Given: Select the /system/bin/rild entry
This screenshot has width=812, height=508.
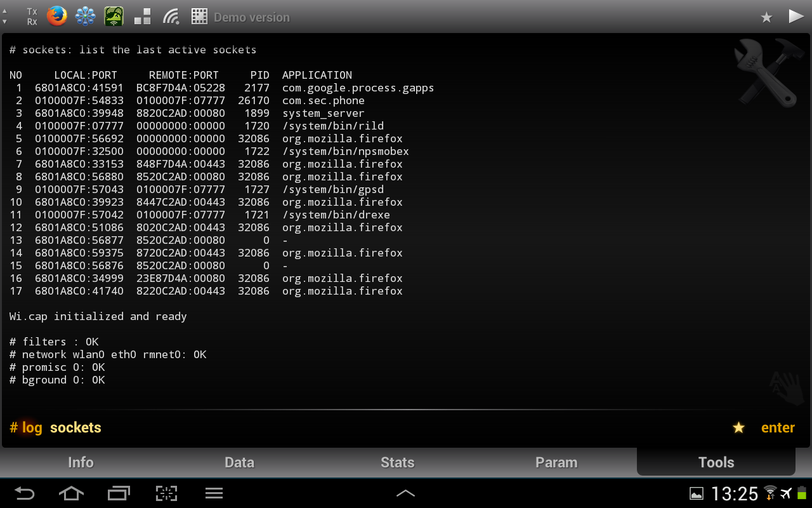Looking at the screenshot, I should (333, 126).
